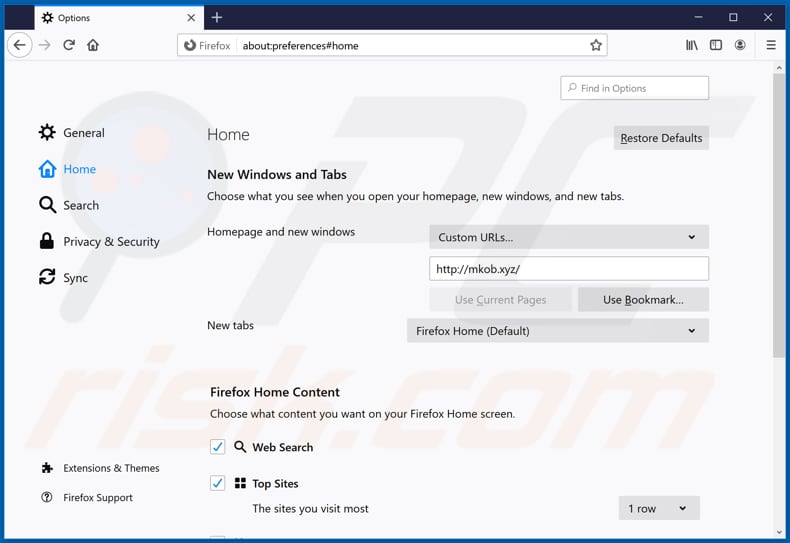Open the hamburger application menu
The image size is (790, 543).
pos(771,45)
